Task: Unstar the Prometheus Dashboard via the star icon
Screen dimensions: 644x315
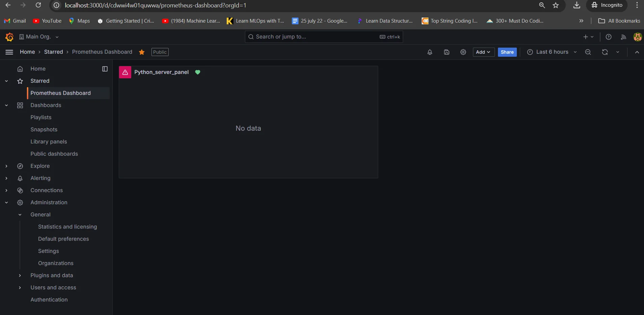Action: click(141, 52)
